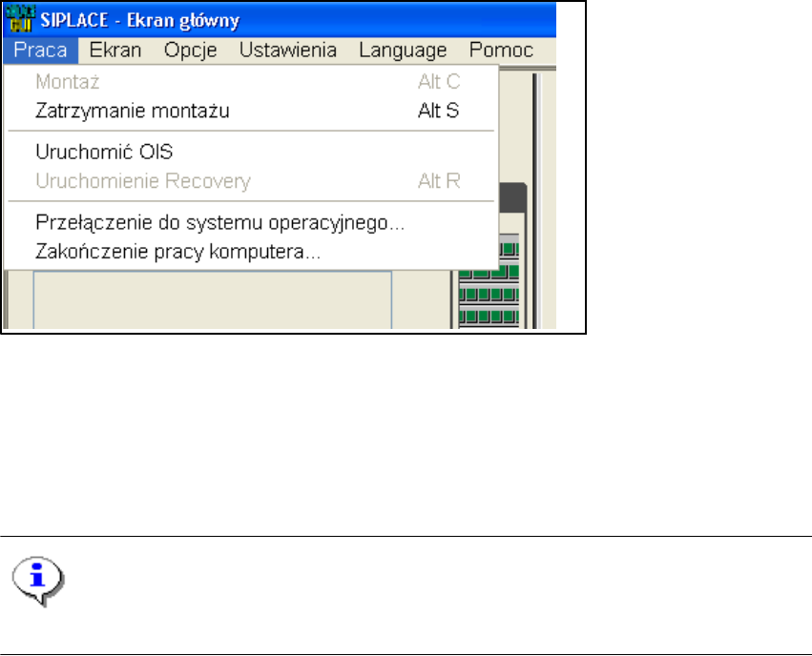Select Zatrzymanie montażu menu entry
The width and height of the screenshot is (812, 656).
[251, 112]
